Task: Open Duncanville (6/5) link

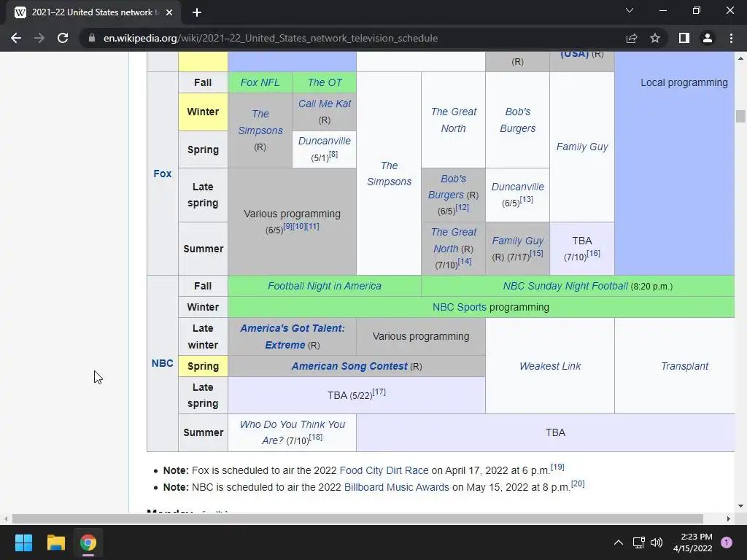Action: click(517, 187)
